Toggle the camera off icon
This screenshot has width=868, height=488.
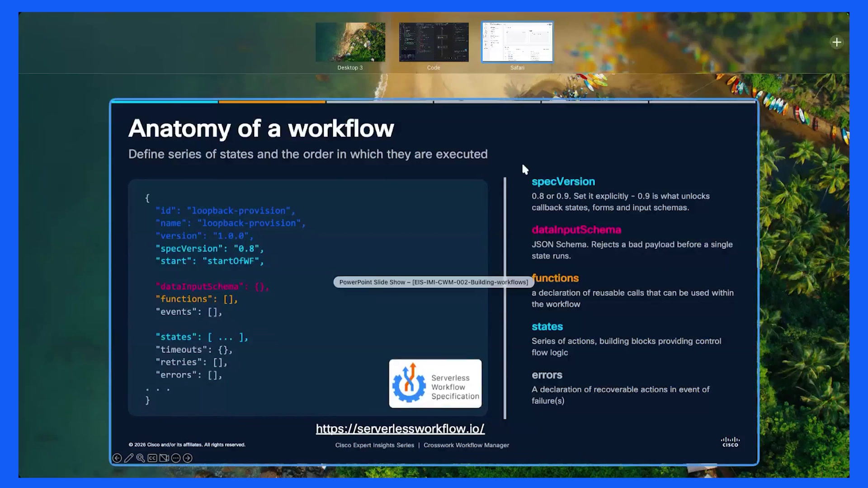tap(164, 458)
